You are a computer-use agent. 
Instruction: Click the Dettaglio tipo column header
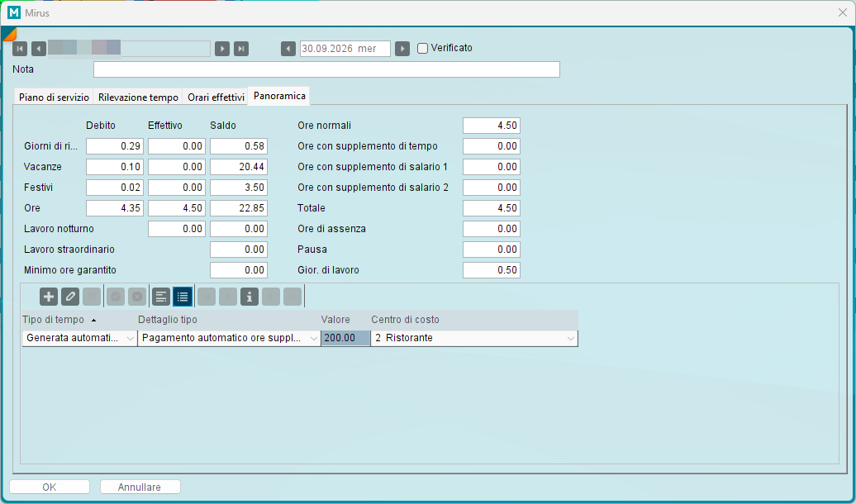(x=229, y=320)
